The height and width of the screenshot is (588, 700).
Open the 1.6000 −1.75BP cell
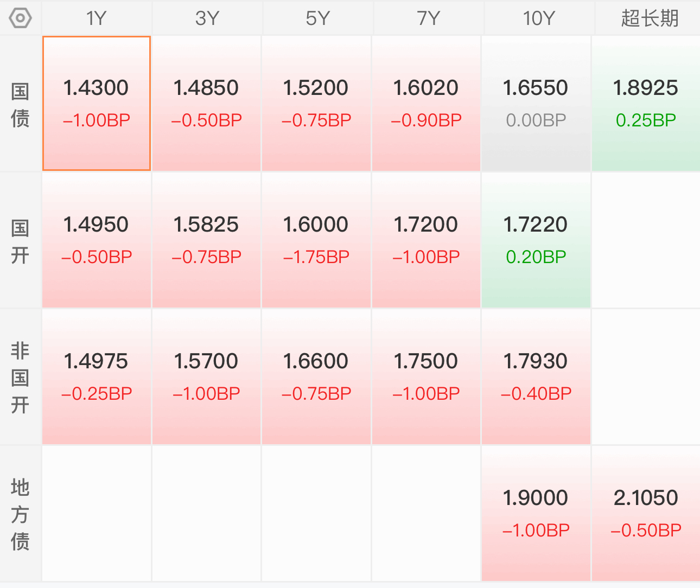316,240
